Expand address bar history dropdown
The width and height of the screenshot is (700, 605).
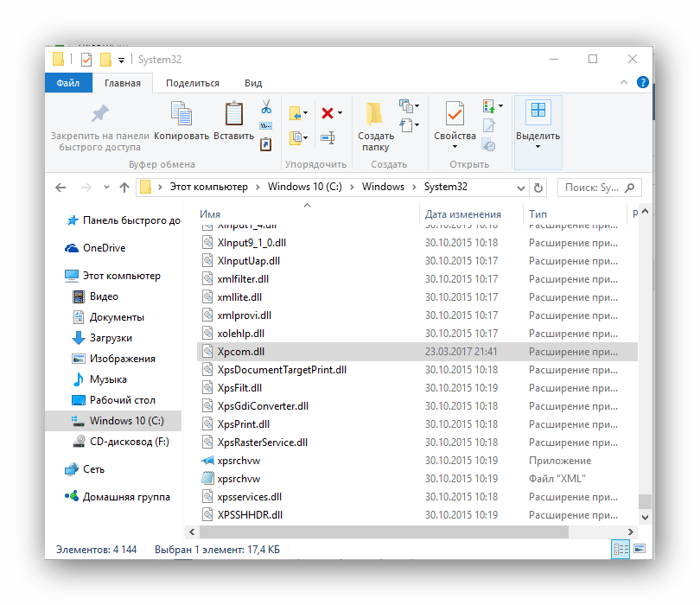(x=520, y=188)
